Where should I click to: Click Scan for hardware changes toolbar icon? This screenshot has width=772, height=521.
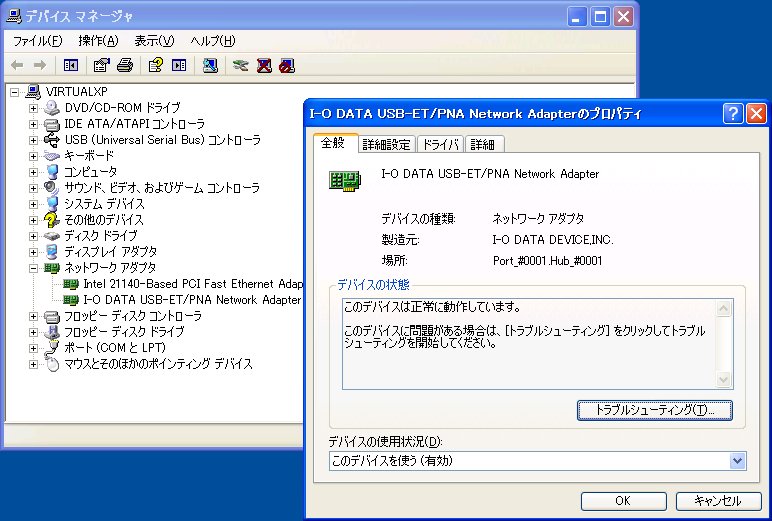(x=210, y=65)
